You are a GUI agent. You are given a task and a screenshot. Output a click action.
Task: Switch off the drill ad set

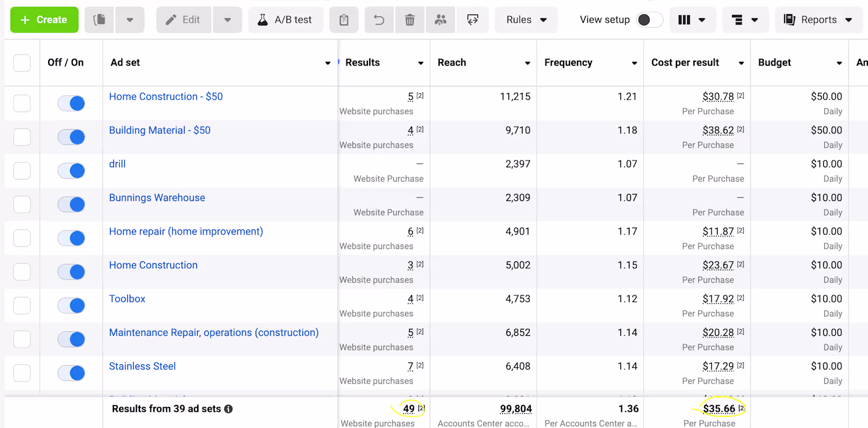(x=71, y=171)
